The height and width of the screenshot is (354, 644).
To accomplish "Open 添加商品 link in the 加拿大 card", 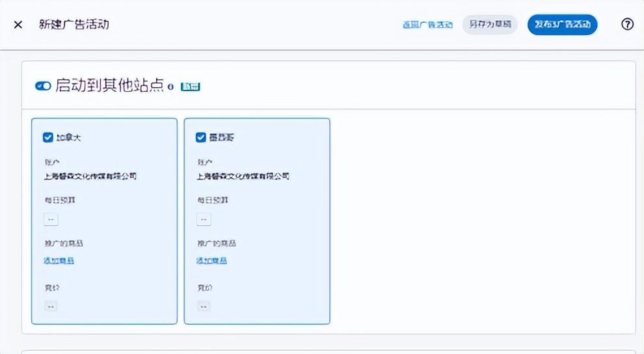I will pyautogui.click(x=58, y=260).
